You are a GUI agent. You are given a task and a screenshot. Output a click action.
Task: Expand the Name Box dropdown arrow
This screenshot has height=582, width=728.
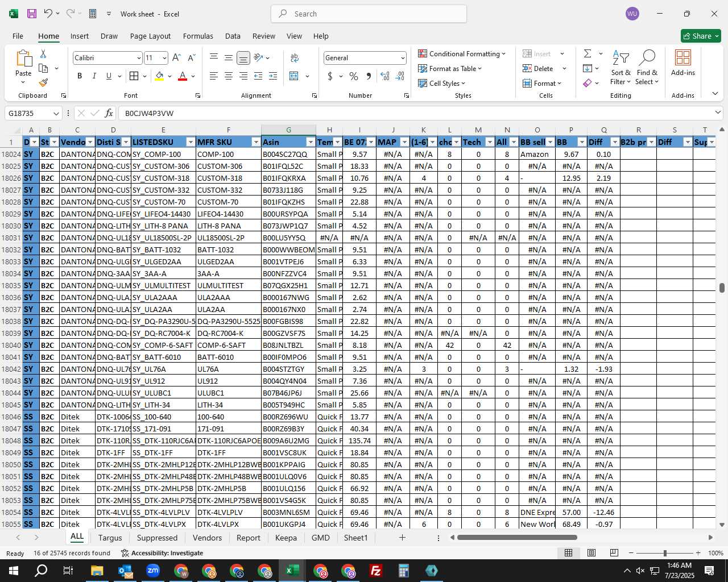point(56,113)
